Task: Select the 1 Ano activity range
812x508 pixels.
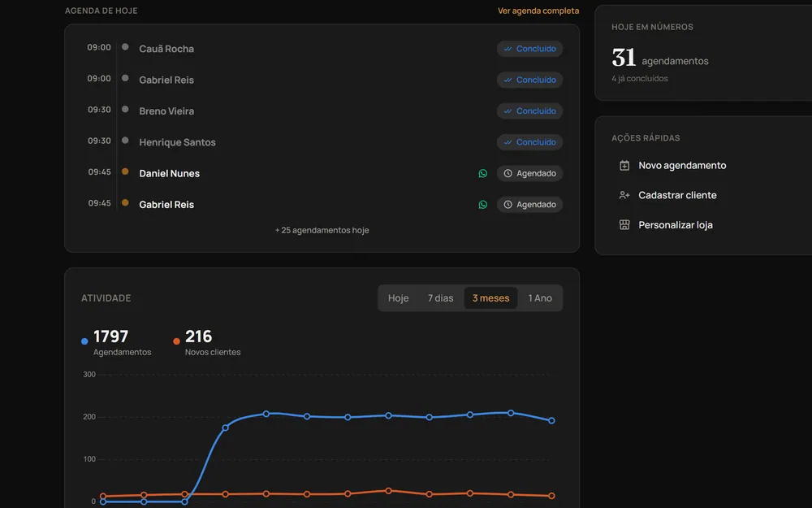Action: tap(540, 298)
